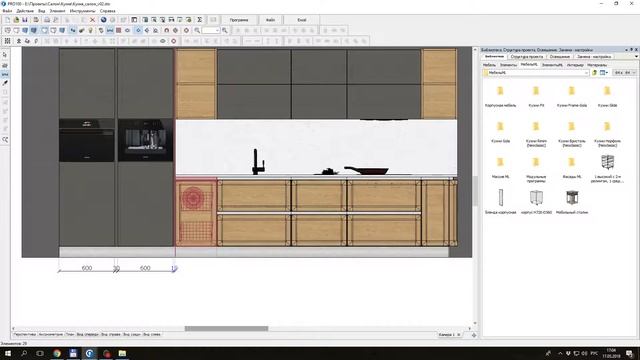Image resolution: width=640 pixels, height=360 pixels.
Task: Click the Save diskette icon in toolbar
Action: tap(25, 20)
